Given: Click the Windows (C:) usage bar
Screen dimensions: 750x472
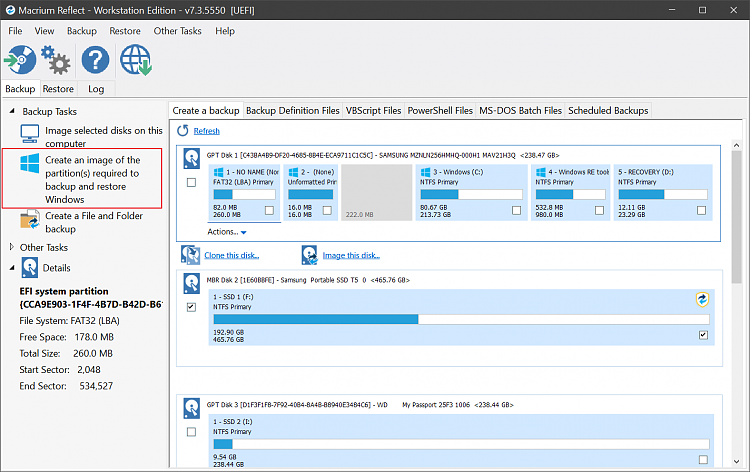Looking at the screenshot, I should pos(471,194).
